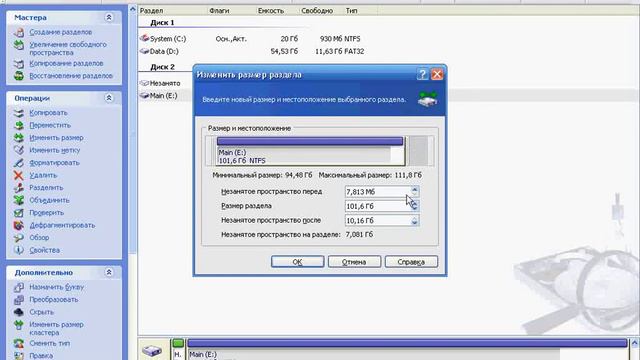
Task: Click the Правка icon in Дополнительно
Action: [19, 356]
